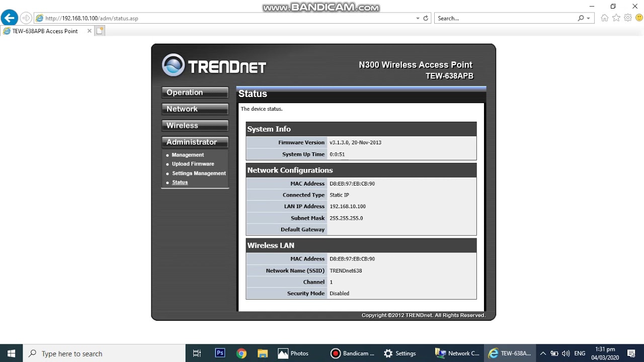Viewport: 644px width, 362px height.
Task: Click the Connected Type value Static IP
Action: click(x=339, y=195)
